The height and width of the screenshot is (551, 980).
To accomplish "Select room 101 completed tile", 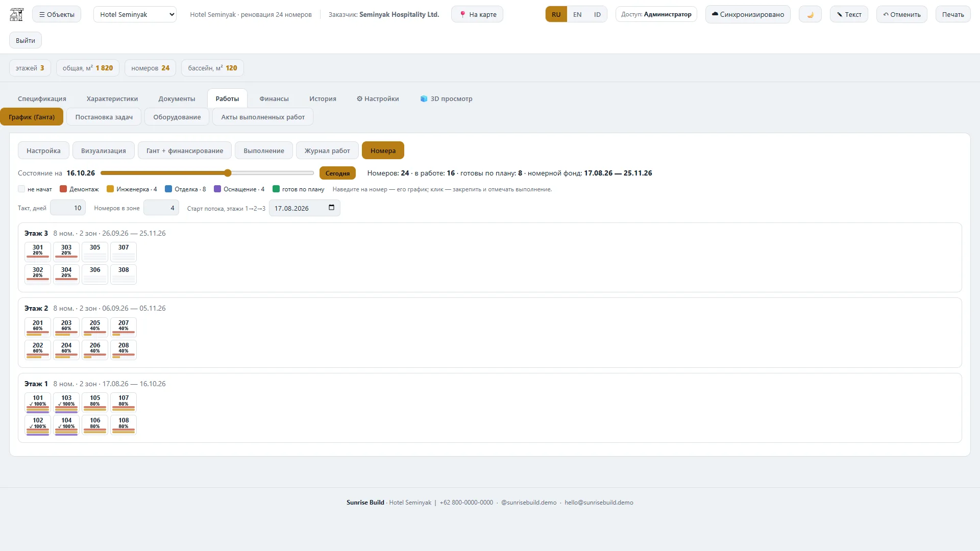I will (38, 402).
